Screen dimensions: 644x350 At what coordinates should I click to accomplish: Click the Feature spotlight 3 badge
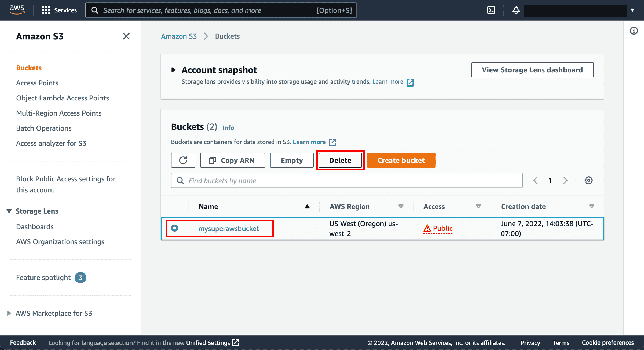coord(80,278)
